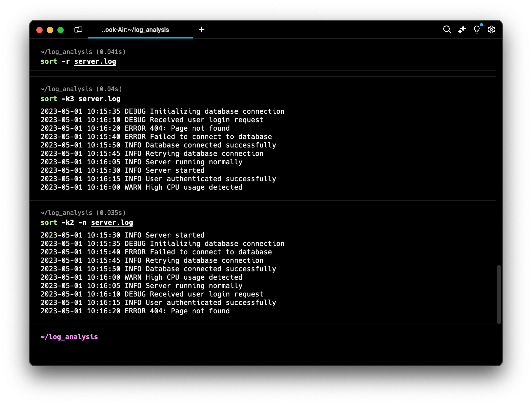Click the vertical scrollbar thumb
Image resolution: width=532 pixels, height=405 pixels.
(499, 294)
